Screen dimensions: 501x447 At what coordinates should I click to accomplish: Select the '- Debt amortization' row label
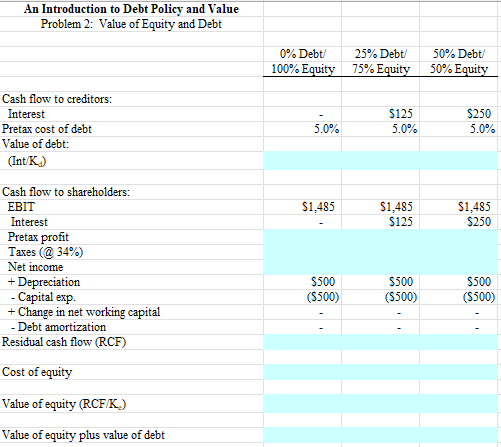coord(58,327)
